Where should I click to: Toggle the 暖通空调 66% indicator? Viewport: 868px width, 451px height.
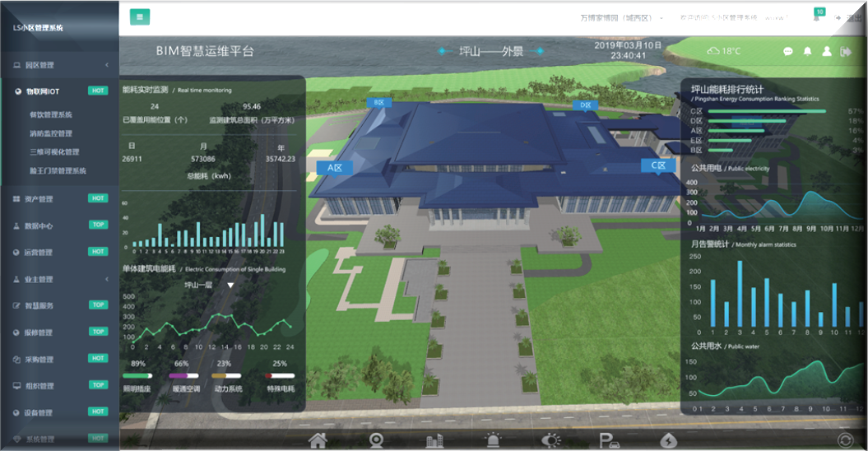(182, 375)
